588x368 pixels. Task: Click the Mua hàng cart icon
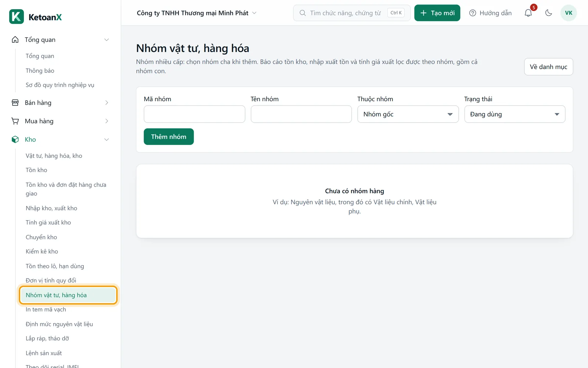[15, 121]
